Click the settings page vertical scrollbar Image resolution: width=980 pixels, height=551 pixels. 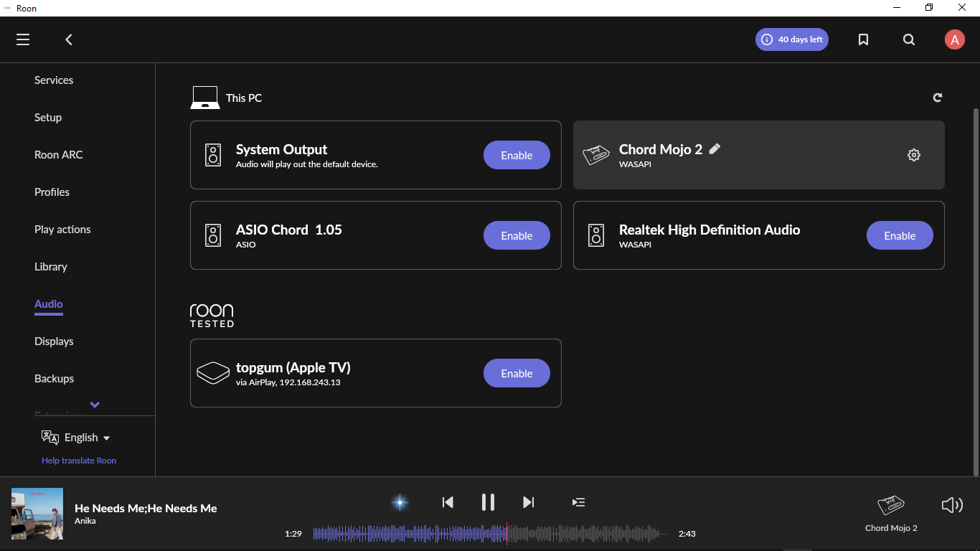point(975,291)
